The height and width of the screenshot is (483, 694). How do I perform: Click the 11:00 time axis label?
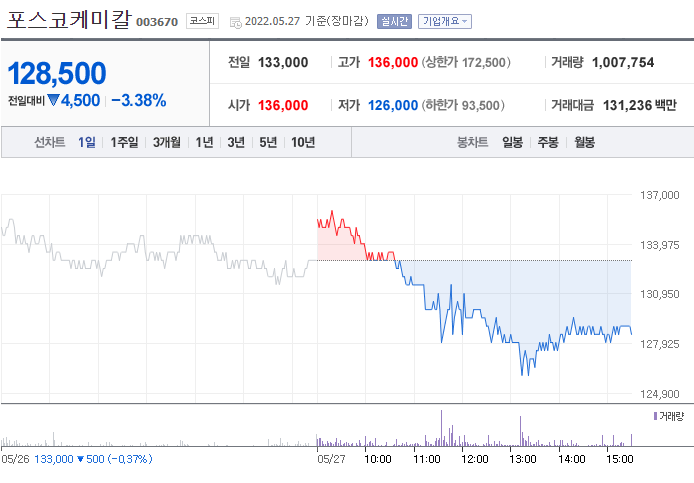click(x=427, y=459)
